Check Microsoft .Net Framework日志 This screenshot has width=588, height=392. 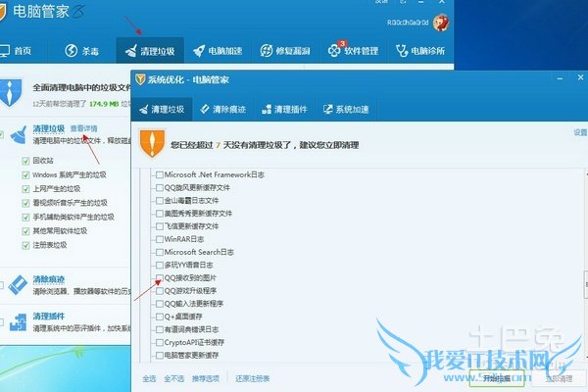tap(160, 174)
